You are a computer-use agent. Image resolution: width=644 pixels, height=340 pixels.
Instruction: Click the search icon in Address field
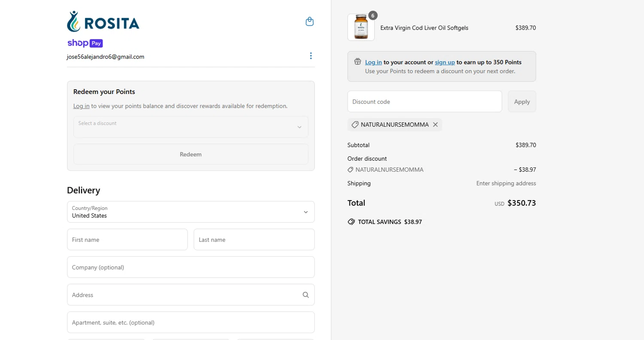tap(306, 295)
